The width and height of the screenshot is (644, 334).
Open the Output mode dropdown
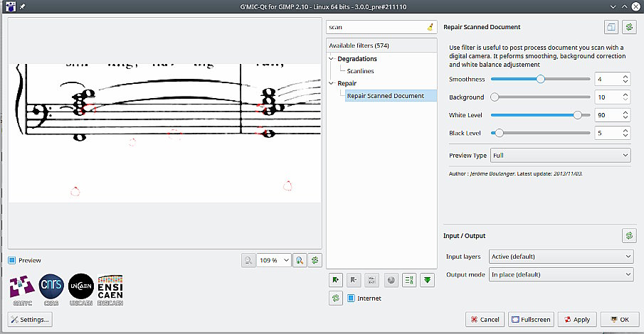click(x=561, y=274)
